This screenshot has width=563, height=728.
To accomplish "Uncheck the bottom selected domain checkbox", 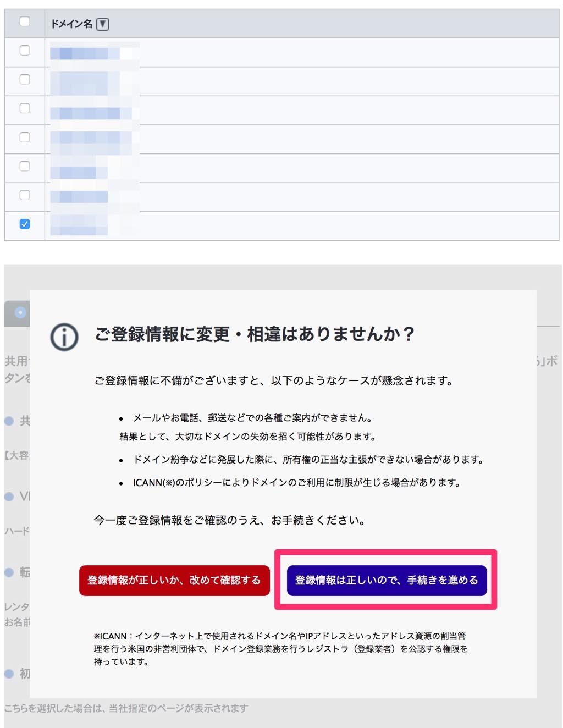I will [x=24, y=224].
